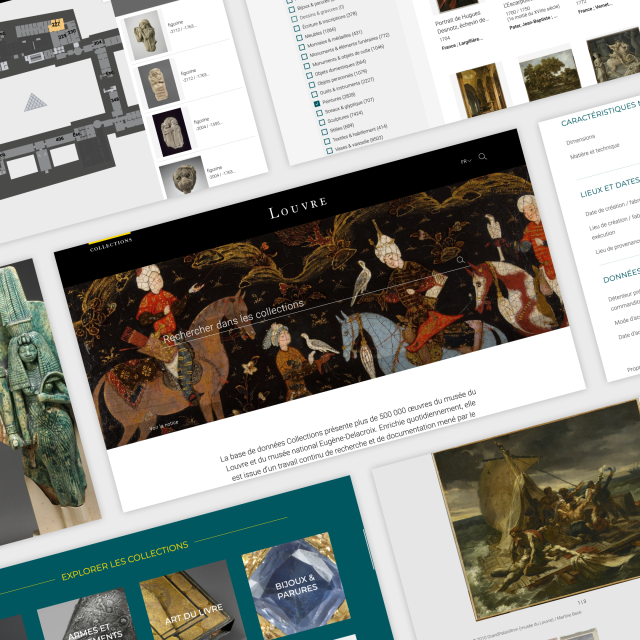Tick the 'Meubles' filter checkbox
Image resolution: width=640 pixels, height=640 pixels.
tap(299, 38)
